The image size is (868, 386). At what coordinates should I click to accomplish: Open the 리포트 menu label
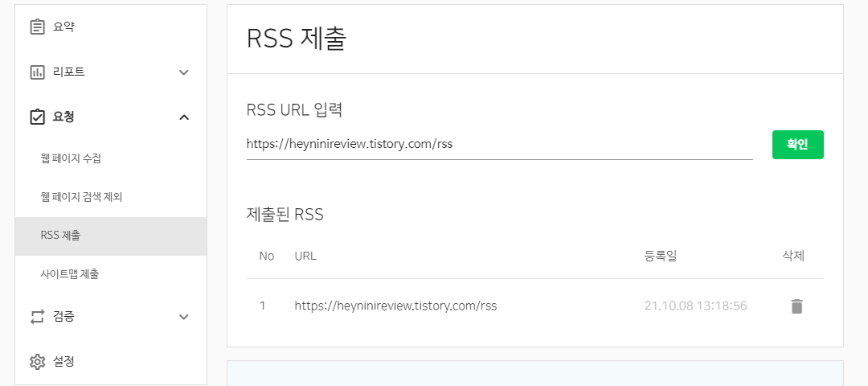click(x=68, y=72)
